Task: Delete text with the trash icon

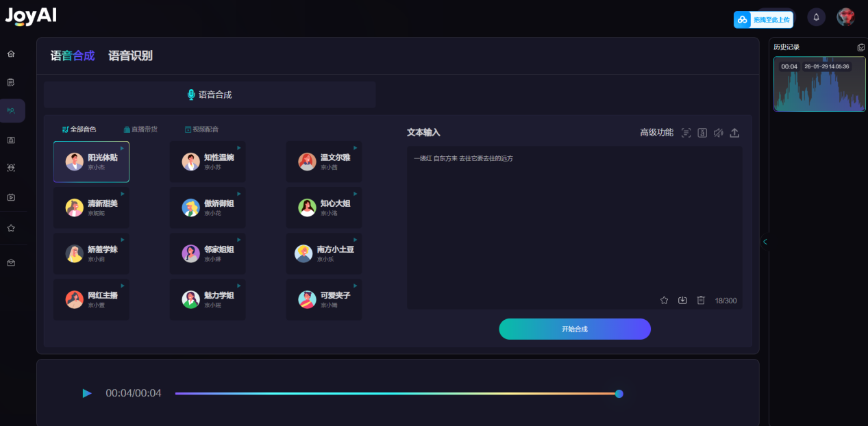Action: [x=701, y=300]
